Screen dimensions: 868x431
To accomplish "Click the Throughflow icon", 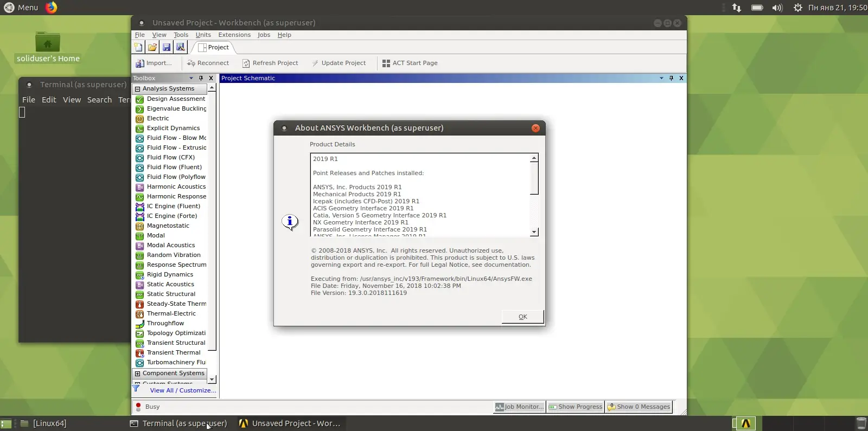I will coord(139,324).
